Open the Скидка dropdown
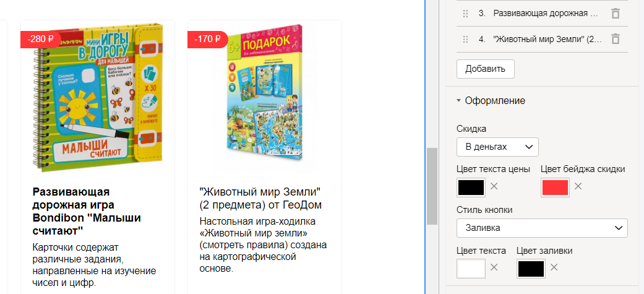Image resolution: width=644 pixels, height=294 pixels. 497,147
